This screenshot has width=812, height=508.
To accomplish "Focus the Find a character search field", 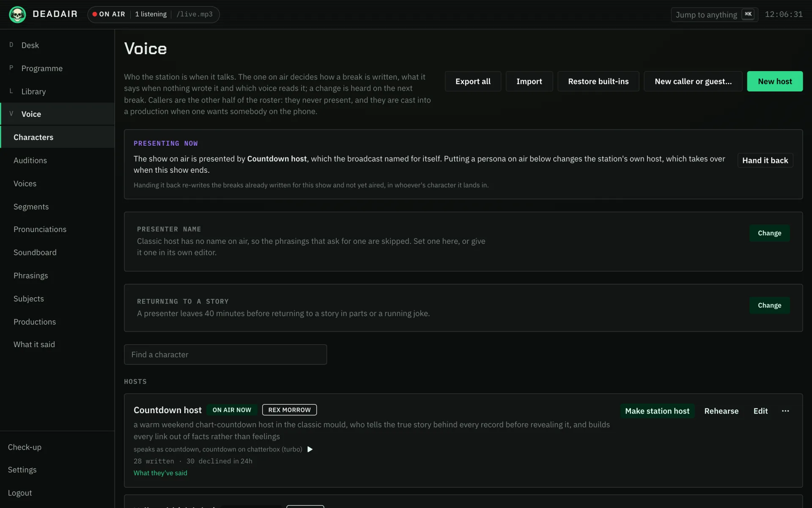I will (225, 354).
